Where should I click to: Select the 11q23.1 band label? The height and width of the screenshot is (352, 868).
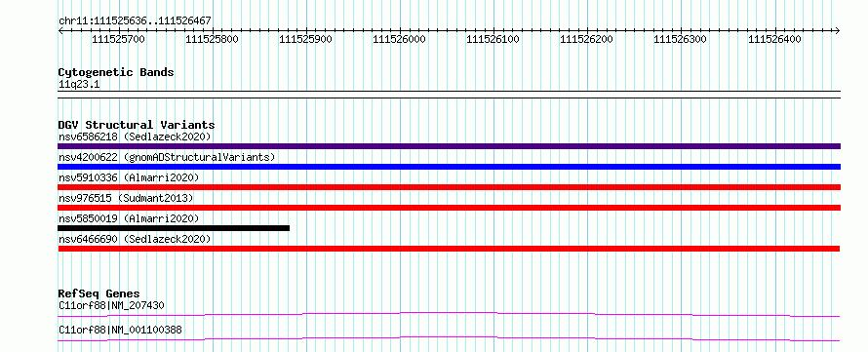coord(79,85)
